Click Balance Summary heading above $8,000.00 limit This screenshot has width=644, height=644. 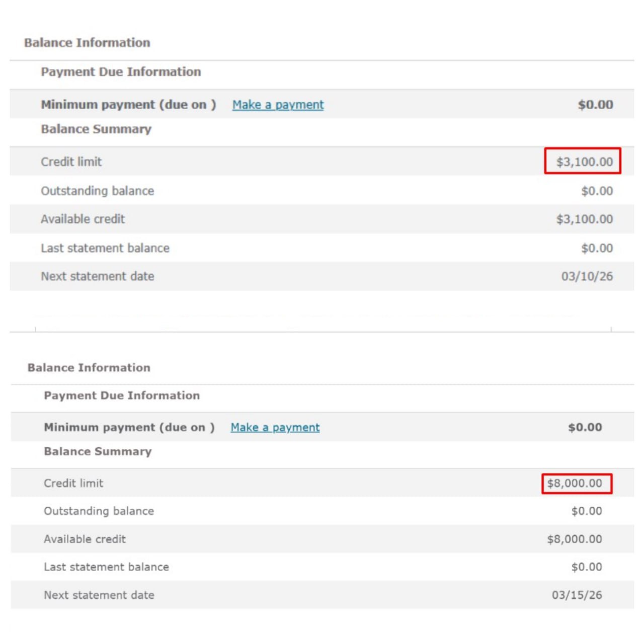click(98, 451)
